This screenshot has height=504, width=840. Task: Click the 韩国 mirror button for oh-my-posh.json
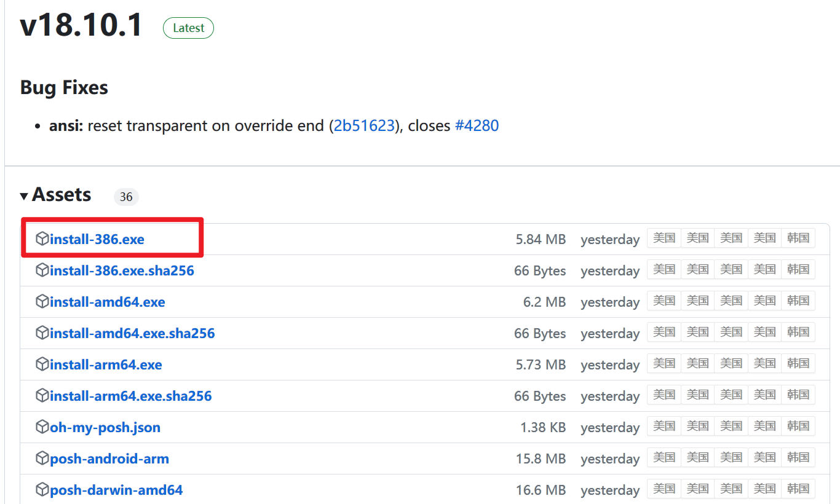point(798,426)
